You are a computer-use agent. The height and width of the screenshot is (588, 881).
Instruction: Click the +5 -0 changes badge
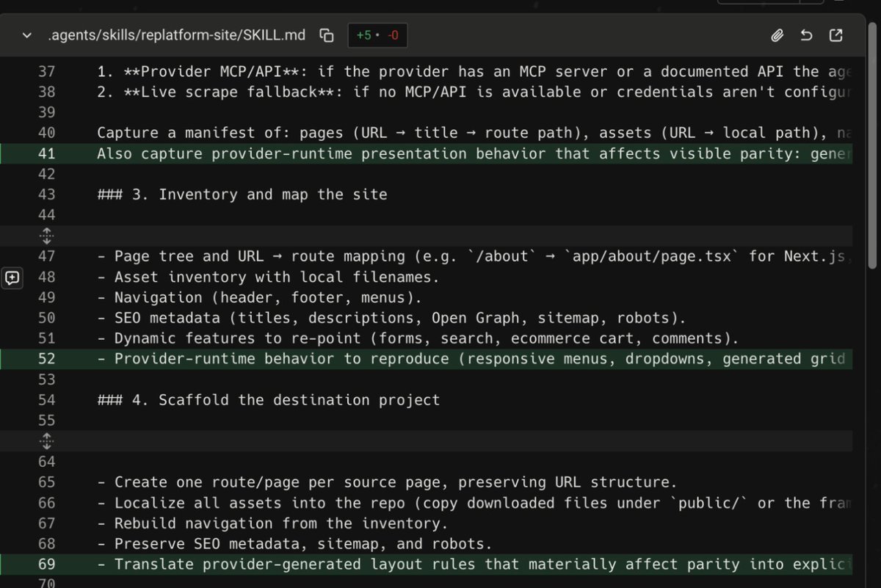[x=377, y=35]
